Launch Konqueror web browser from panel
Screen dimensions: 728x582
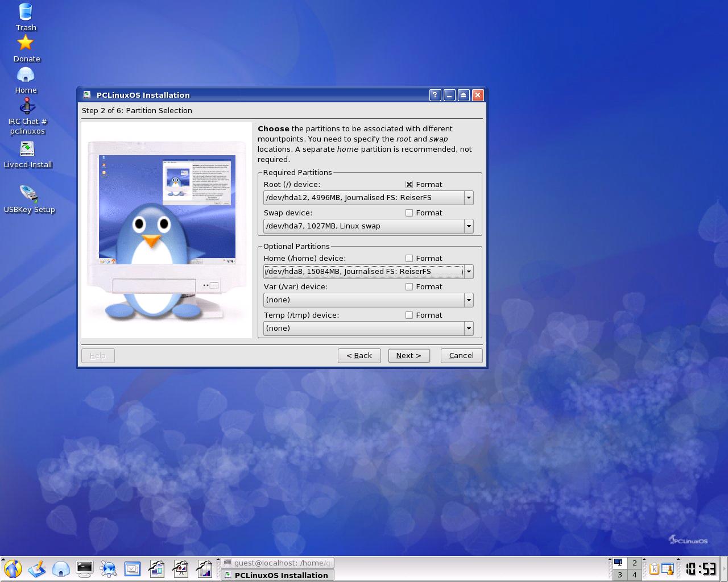[x=109, y=568]
